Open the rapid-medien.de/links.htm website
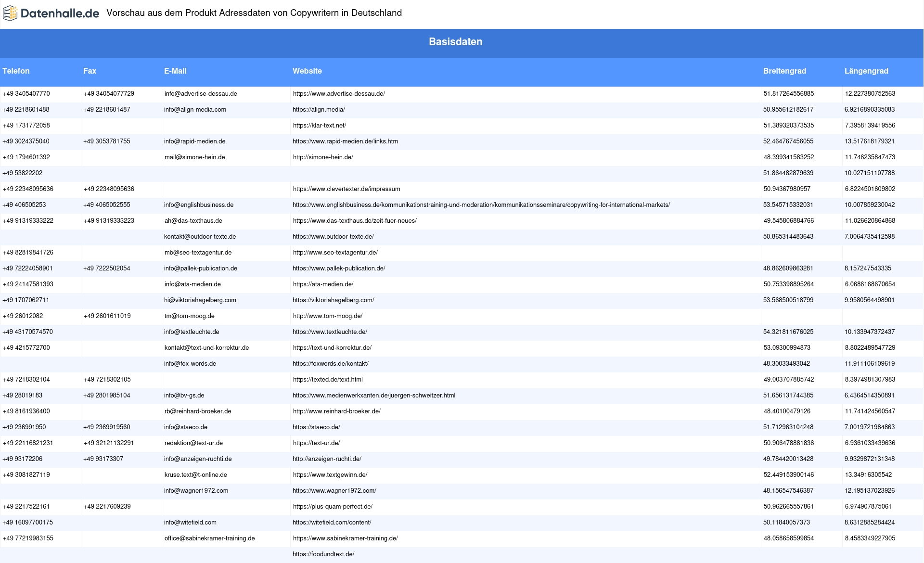Viewport: 924px width, 563px height. [345, 141]
